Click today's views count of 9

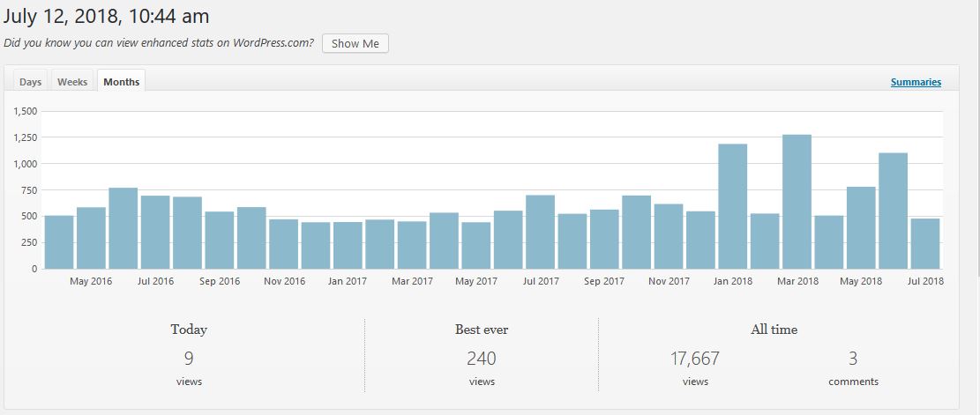pos(189,359)
